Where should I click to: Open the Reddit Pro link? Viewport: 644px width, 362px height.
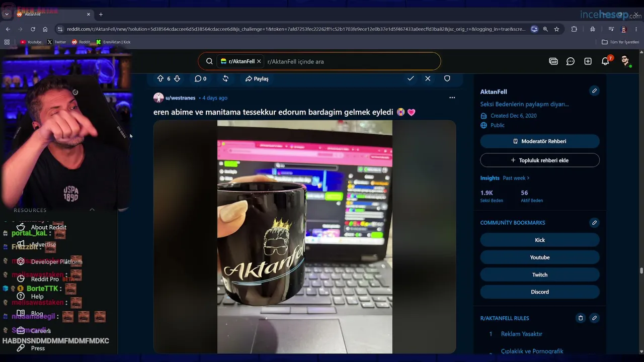(45, 279)
